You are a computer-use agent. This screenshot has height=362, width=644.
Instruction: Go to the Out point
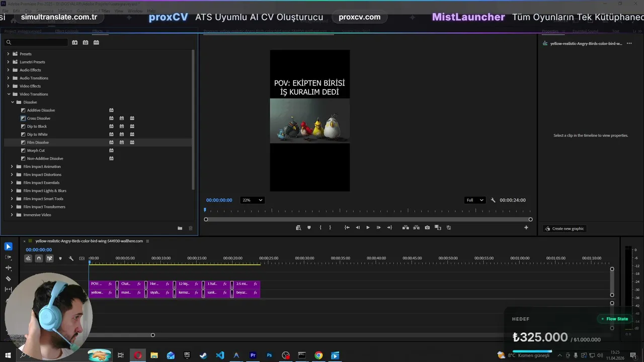coord(389,228)
